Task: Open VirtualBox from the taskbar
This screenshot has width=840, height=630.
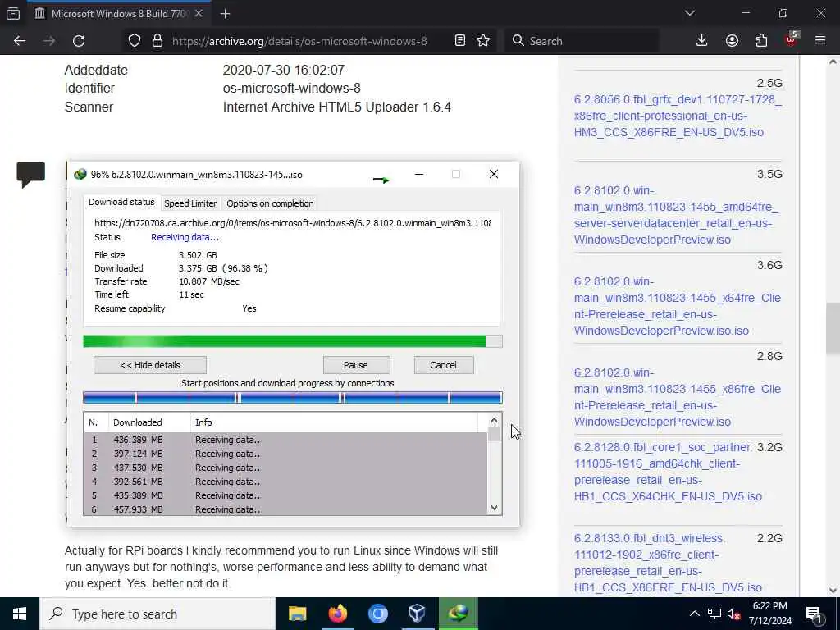Action: coord(418,614)
